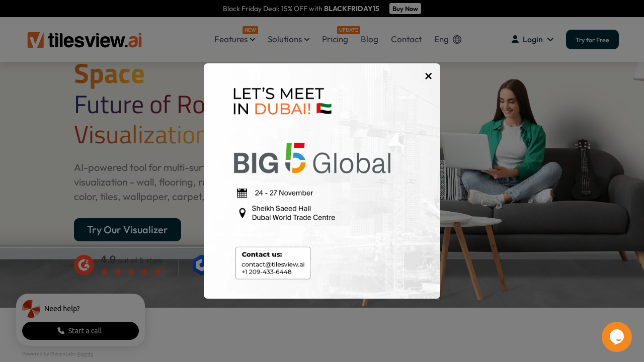
Task: Click the G2 rating badge icon
Action: coord(84,265)
